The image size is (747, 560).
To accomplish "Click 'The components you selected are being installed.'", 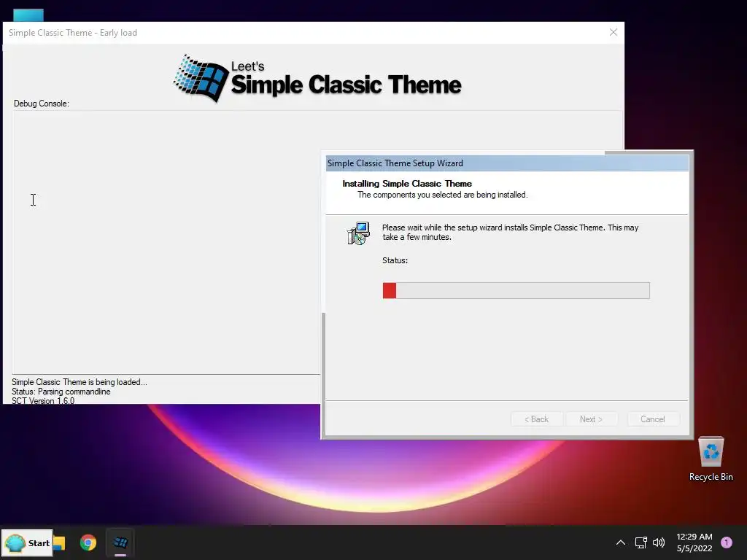I will tap(443, 195).
